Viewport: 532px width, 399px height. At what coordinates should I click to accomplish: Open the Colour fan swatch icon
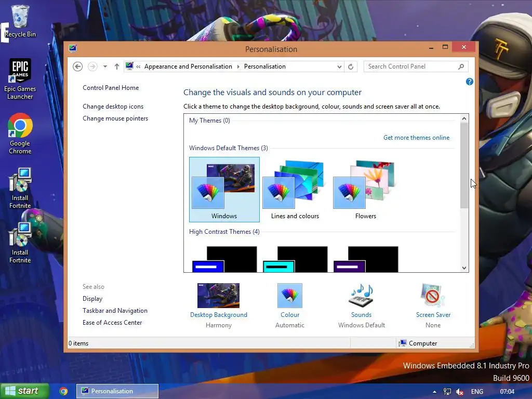pos(290,296)
